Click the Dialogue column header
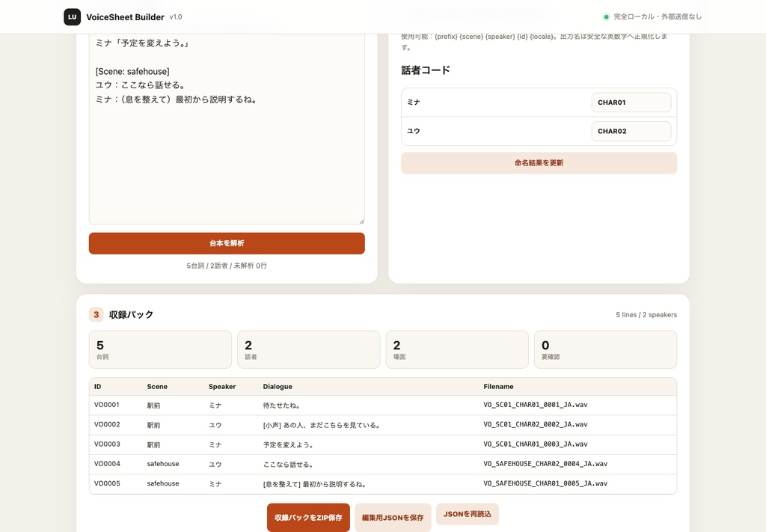Image resolution: width=766 pixels, height=532 pixels. 278,386
